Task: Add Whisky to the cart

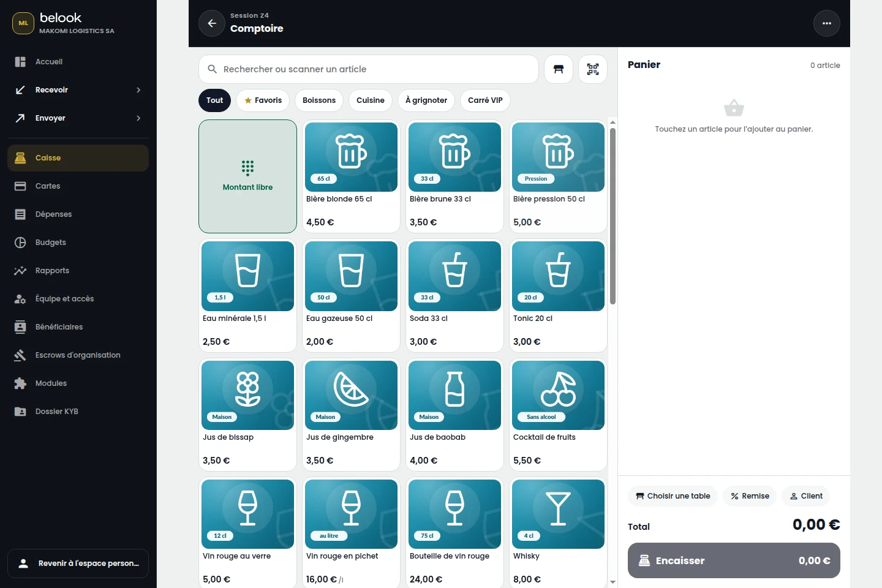Action: (558, 533)
